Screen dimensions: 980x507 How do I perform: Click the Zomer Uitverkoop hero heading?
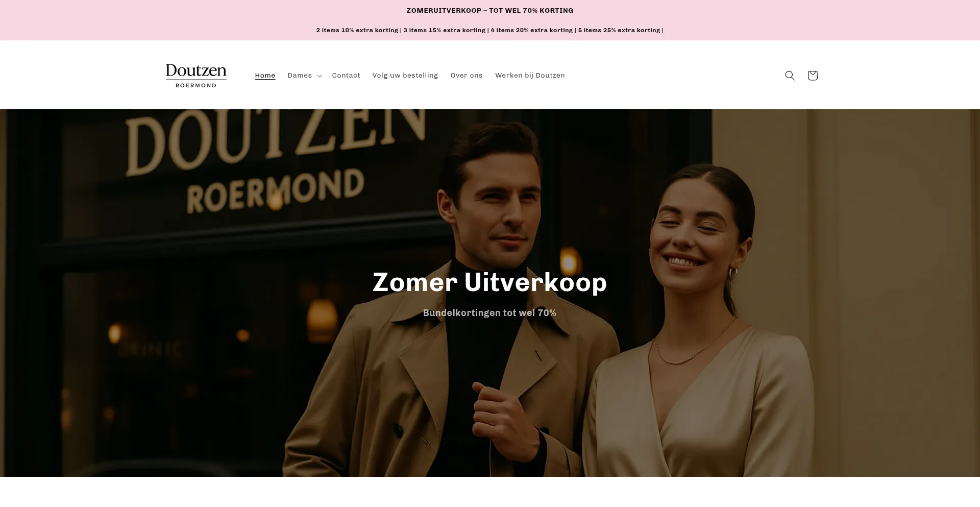click(x=490, y=282)
